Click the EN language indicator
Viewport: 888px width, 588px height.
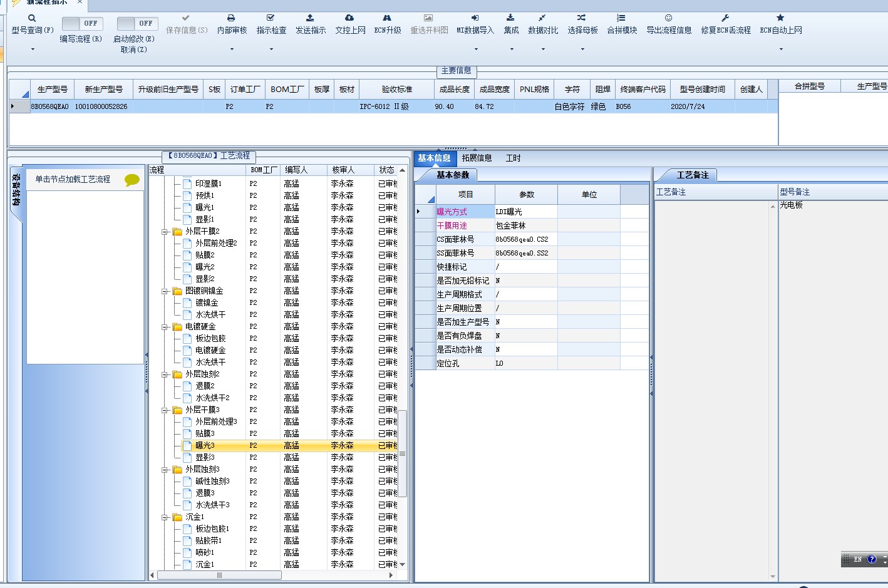point(858,559)
